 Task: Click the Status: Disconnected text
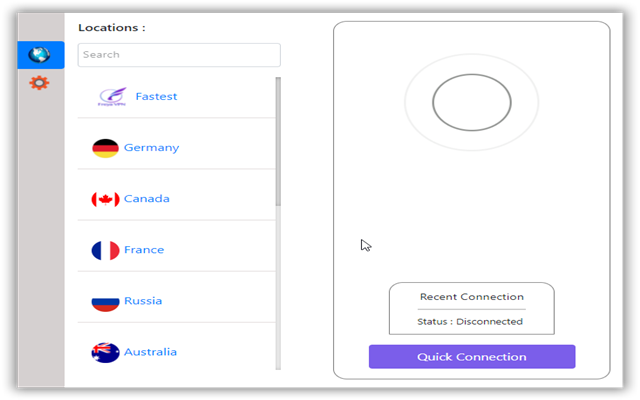tap(470, 322)
